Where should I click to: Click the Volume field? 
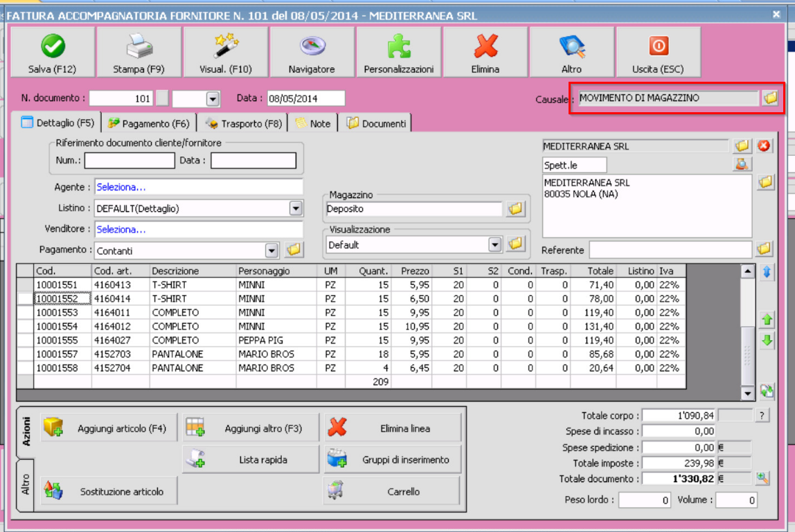736,499
